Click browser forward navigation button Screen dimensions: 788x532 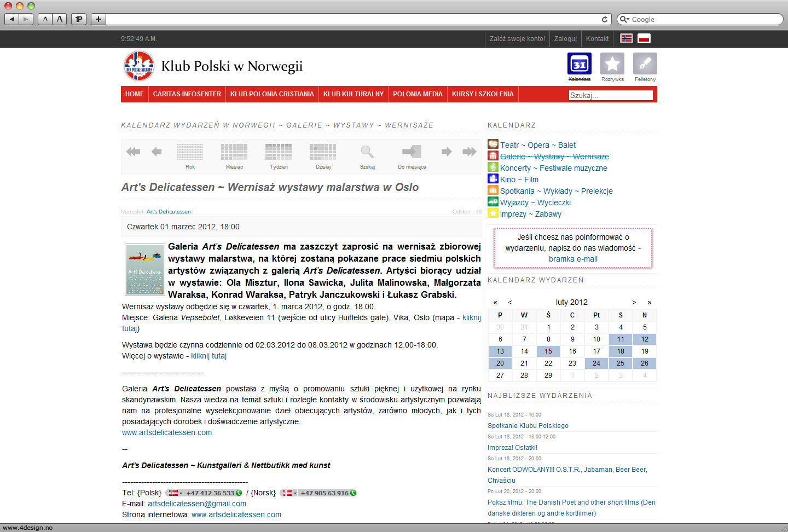coord(26,19)
